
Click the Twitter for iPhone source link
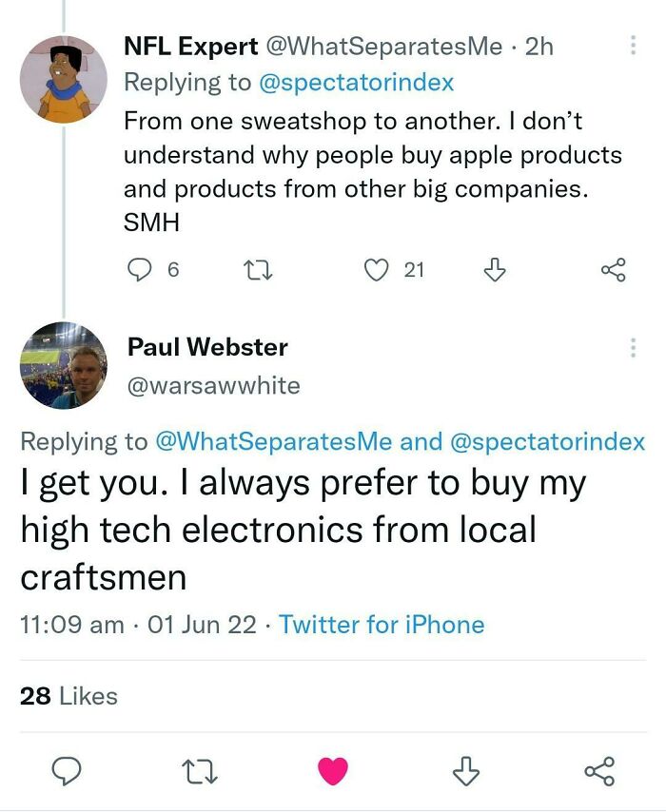[x=382, y=625]
